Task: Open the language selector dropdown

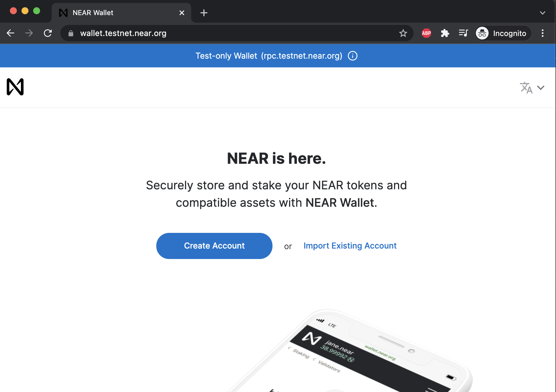Action: click(x=532, y=88)
